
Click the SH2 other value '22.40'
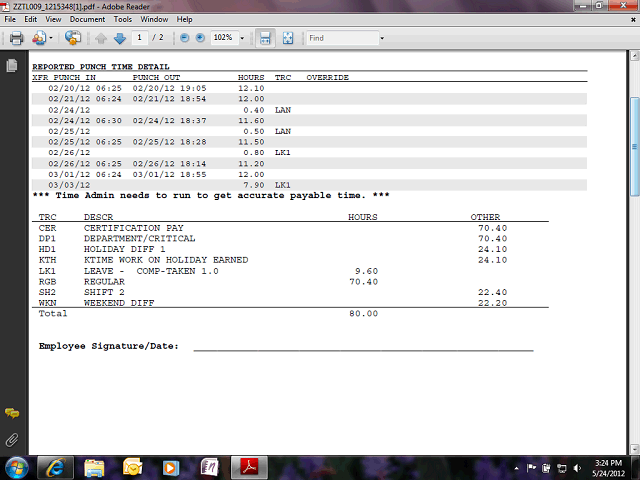click(x=493, y=292)
